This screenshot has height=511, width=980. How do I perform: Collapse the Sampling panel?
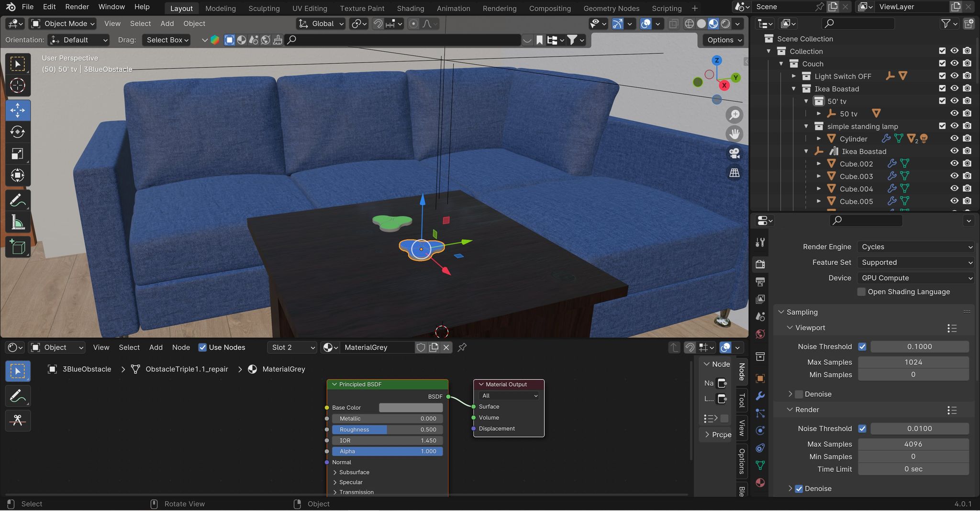click(802, 312)
